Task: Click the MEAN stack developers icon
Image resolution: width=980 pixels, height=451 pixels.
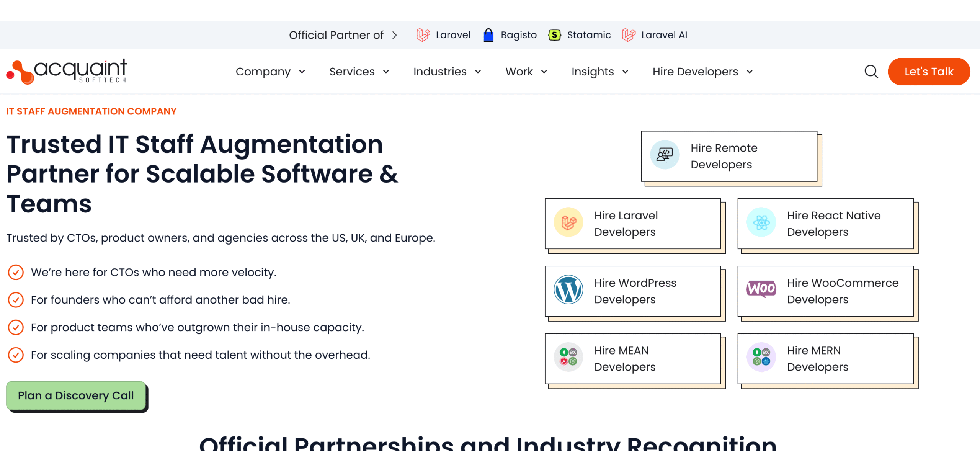Action: point(568,357)
